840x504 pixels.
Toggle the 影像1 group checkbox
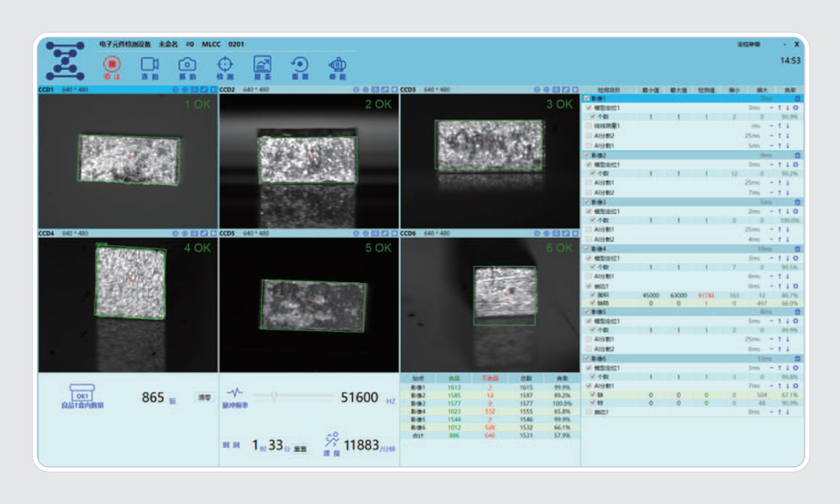pos(587,98)
